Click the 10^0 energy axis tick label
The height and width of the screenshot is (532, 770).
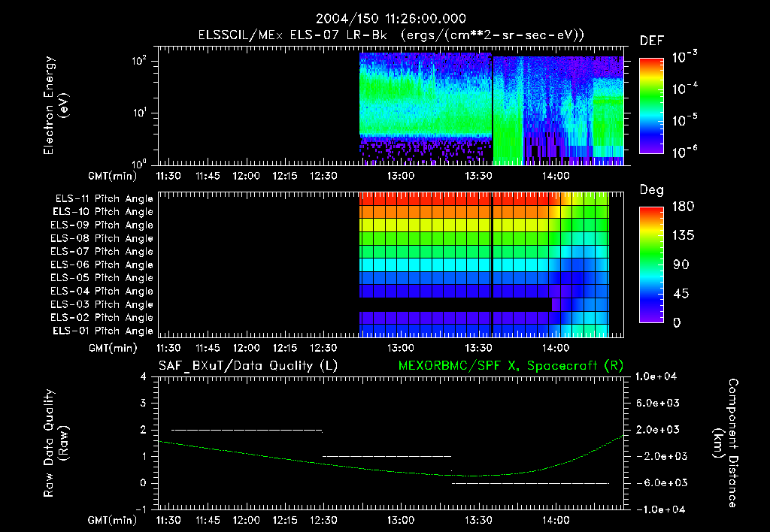coord(139,164)
